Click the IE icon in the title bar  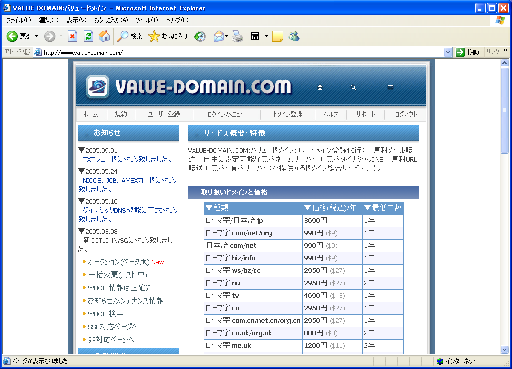7,7
